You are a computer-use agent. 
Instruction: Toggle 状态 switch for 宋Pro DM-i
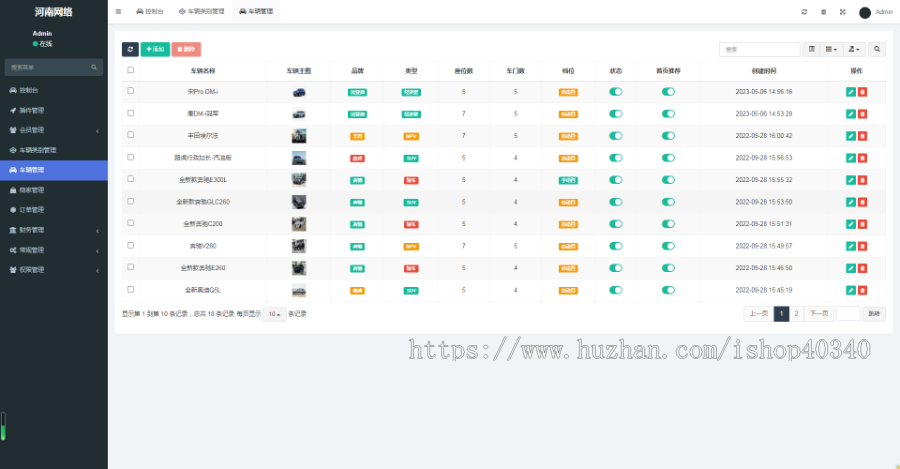point(616,92)
